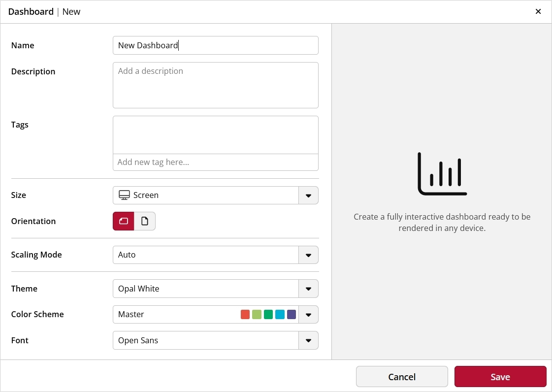Click the red swatch in the Master color scheme
The height and width of the screenshot is (392, 552).
coord(245,314)
